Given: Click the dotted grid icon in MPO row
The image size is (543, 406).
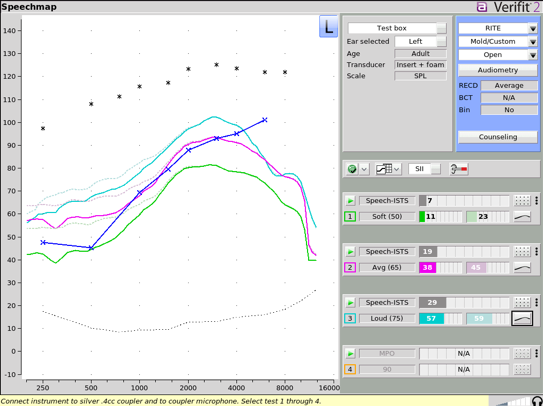Looking at the screenshot, I should point(522,353).
